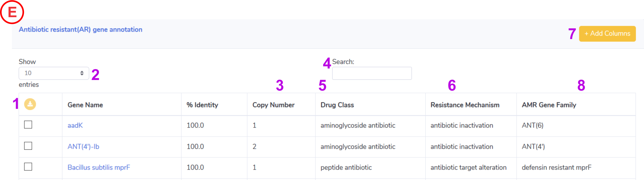The width and height of the screenshot is (644, 180).
Task: Open the aadK gene link
Action: (75, 125)
